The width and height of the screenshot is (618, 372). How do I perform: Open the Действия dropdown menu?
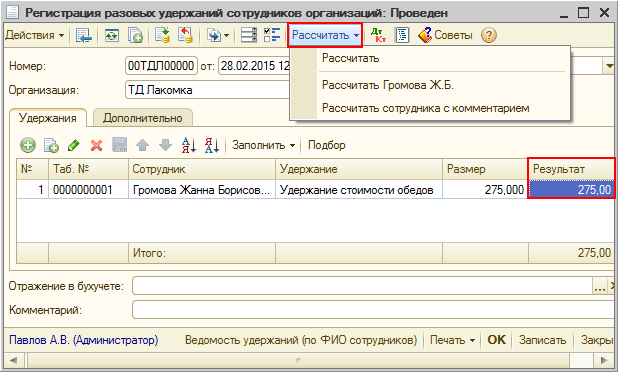tap(35, 35)
